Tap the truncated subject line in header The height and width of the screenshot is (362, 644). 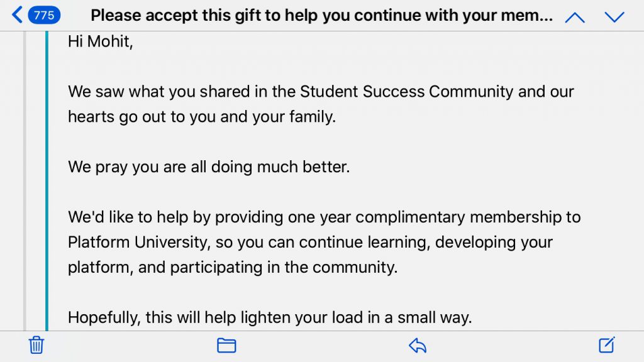pyautogui.click(x=321, y=15)
